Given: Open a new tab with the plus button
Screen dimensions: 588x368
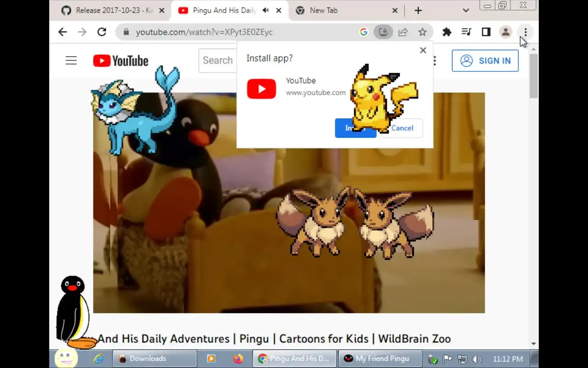Looking at the screenshot, I should pyautogui.click(x=418, y=10).
